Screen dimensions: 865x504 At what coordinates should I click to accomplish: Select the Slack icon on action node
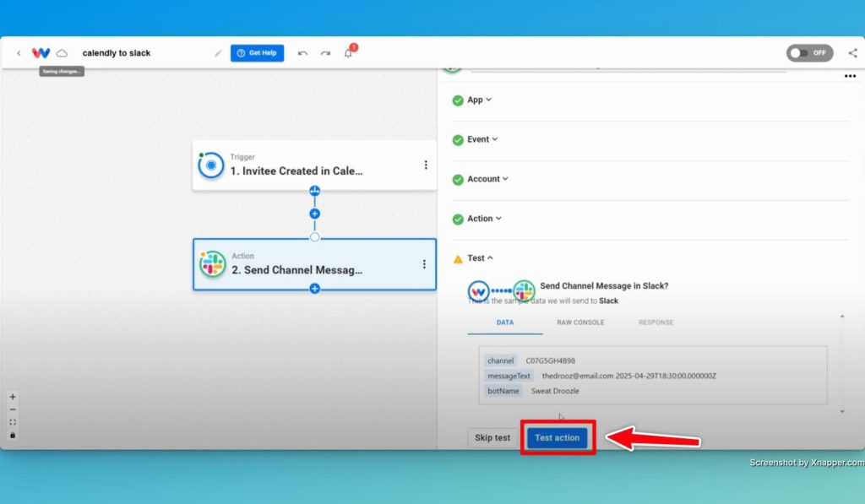click(212, 263)
